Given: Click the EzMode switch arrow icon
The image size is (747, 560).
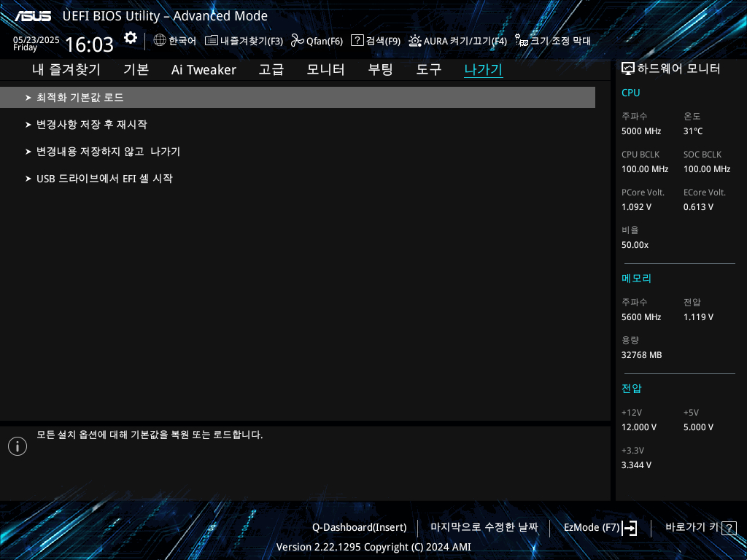Looking at the screenshot, I should [630, 528].
